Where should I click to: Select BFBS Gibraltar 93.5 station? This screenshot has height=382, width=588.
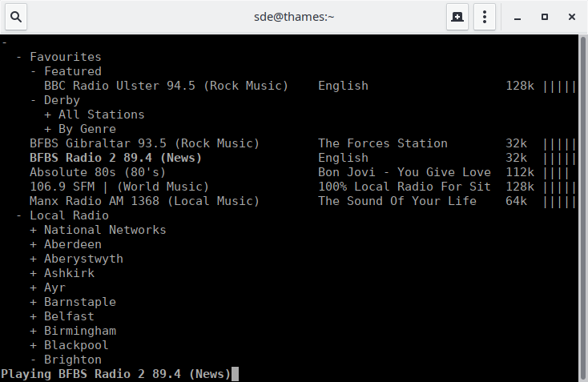(x=144, y=143)
